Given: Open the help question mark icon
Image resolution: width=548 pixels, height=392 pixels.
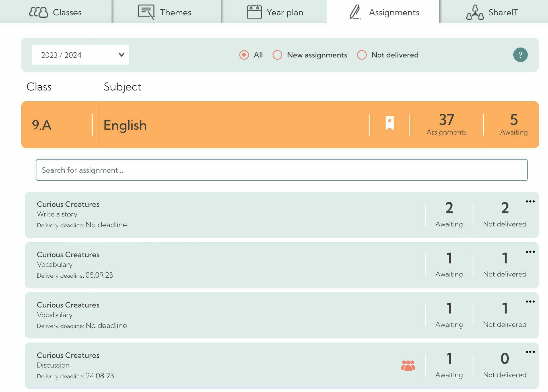Looking at the screenshot, I should click(x=520, y=55).
